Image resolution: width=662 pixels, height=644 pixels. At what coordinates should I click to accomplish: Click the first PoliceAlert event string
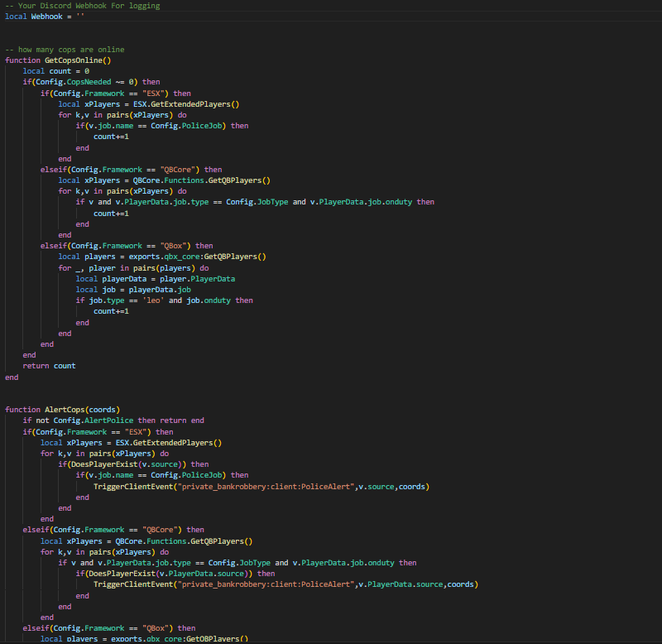266,487
